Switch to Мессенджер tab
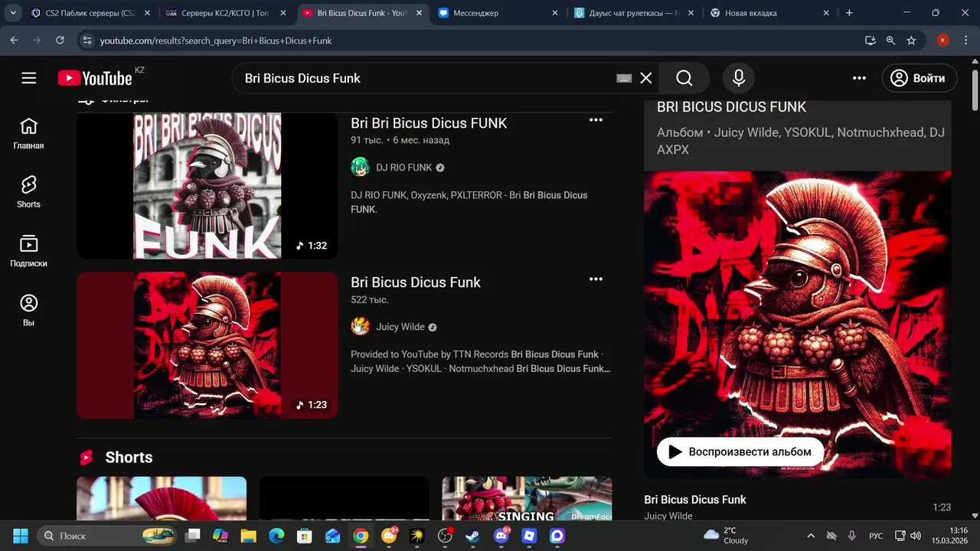Image resolution: width=980 pixels, height=551 pixels. pos(498,13)
